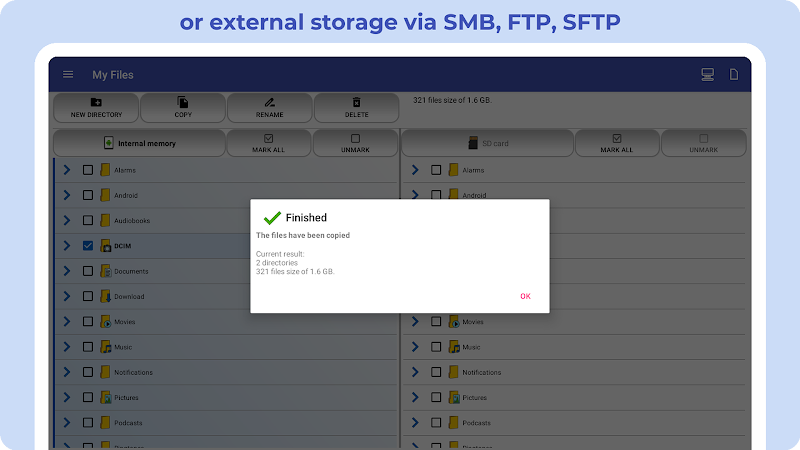Click the Delete trash button

click(x=356, y=108)
